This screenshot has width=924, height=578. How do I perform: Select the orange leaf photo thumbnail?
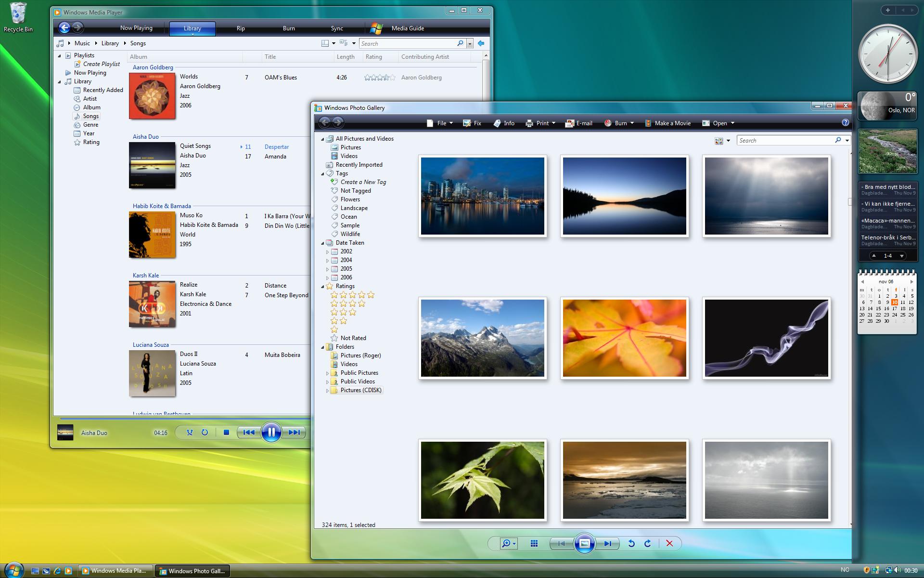pyautogui.click(x=624, y=338)
